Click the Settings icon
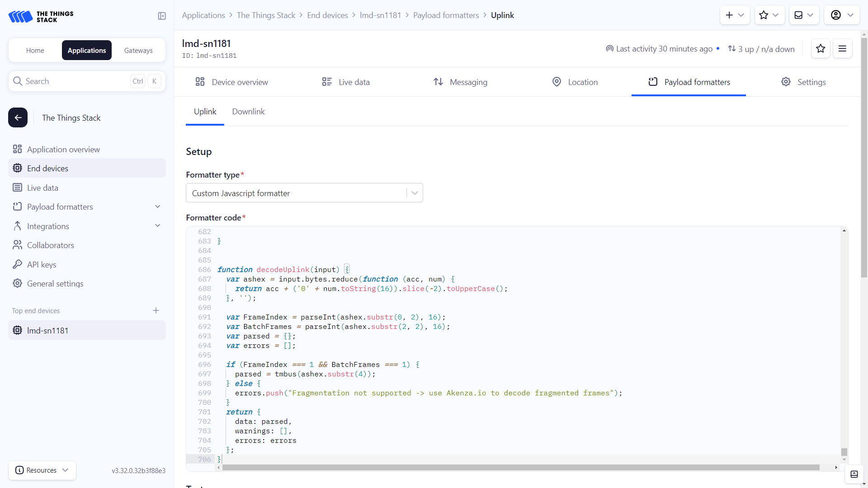This screenshot has height=488, width=868. (787, 82)
